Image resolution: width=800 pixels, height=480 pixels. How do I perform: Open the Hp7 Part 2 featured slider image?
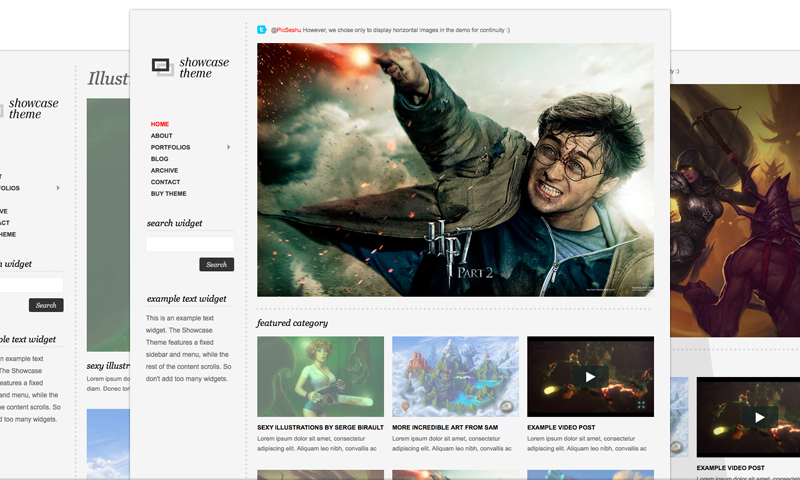coord(455,170)
